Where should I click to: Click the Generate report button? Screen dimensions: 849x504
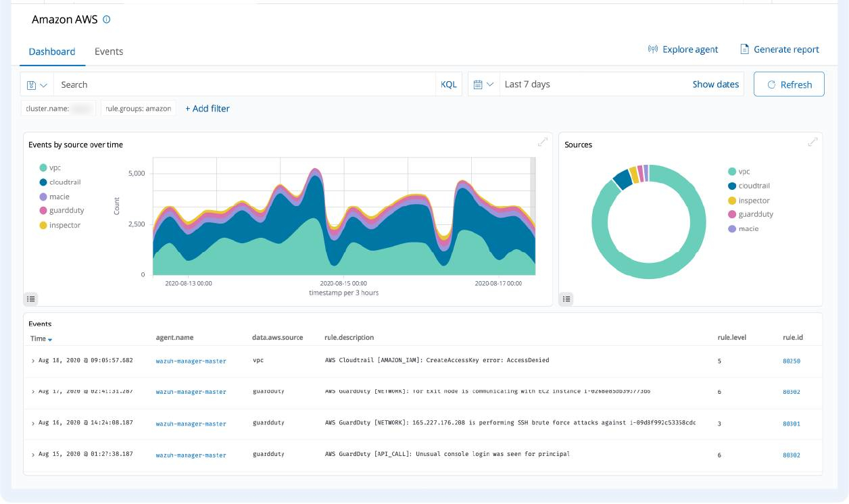pos(779,49)
